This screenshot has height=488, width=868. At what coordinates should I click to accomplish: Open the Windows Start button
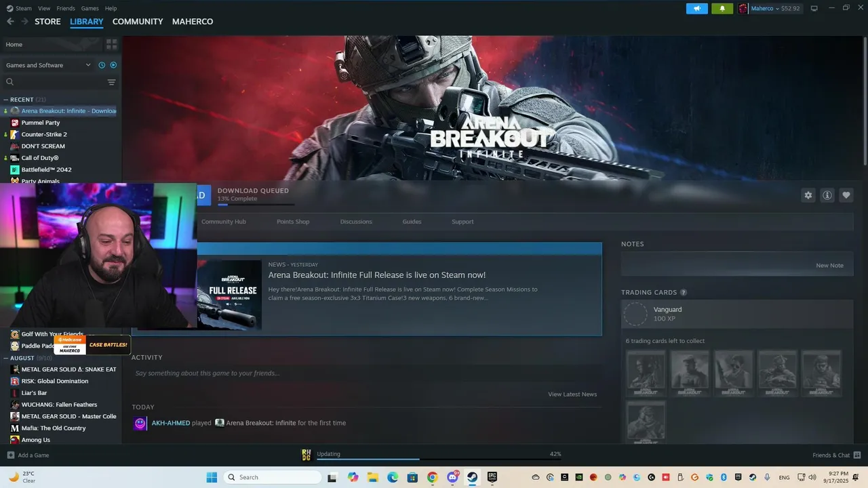212,477
